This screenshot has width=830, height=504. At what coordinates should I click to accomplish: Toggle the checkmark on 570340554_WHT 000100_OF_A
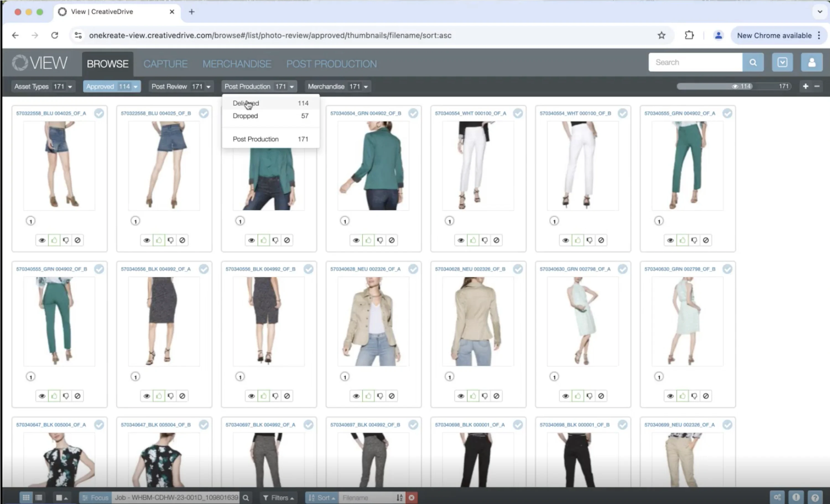click(x=518, y=113)
